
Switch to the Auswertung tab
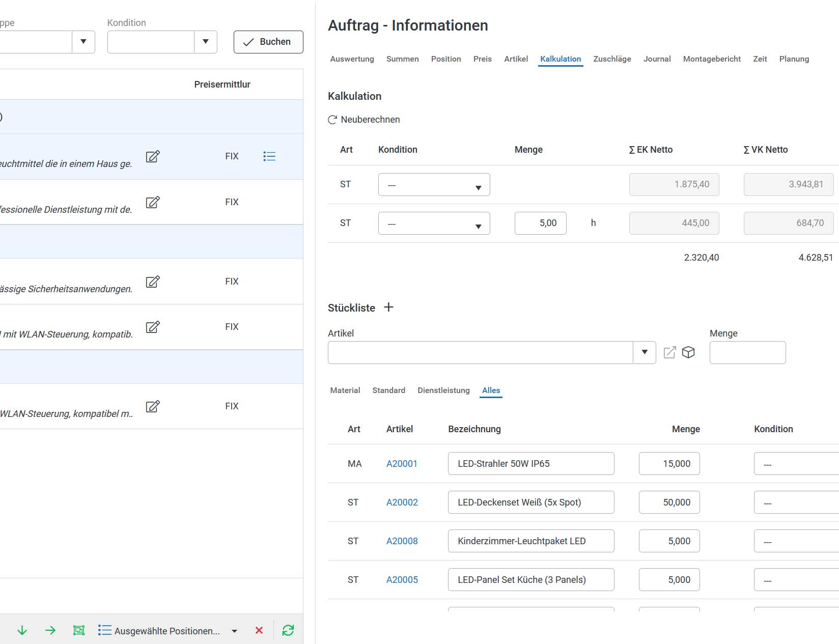tap(352, 59)
